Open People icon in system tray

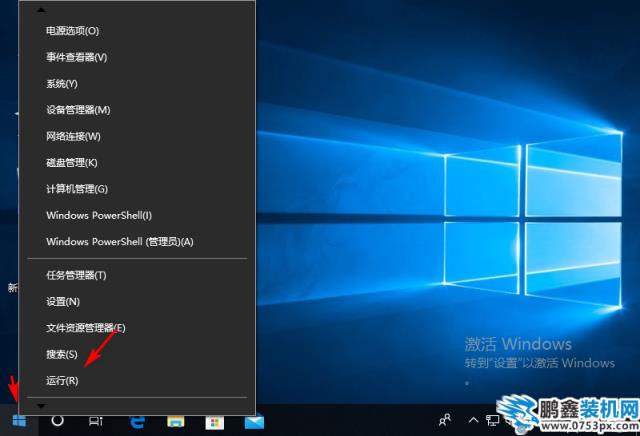coord(445,420)
